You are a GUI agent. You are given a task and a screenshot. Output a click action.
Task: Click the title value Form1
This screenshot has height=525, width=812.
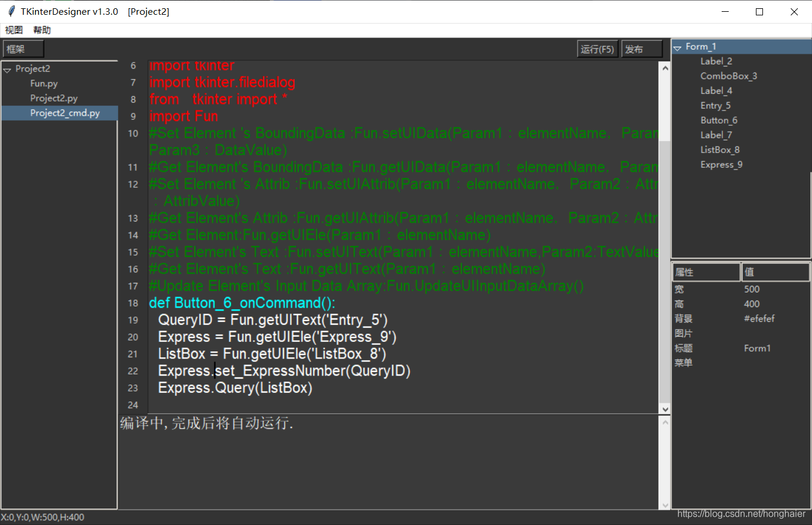[x=757, y=348]
